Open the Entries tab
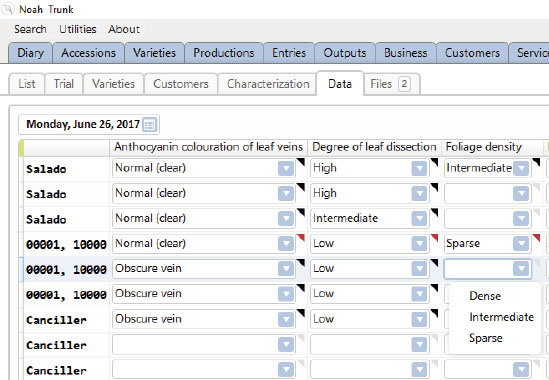This screenshot has width=549, height=380. click(289, 53)
